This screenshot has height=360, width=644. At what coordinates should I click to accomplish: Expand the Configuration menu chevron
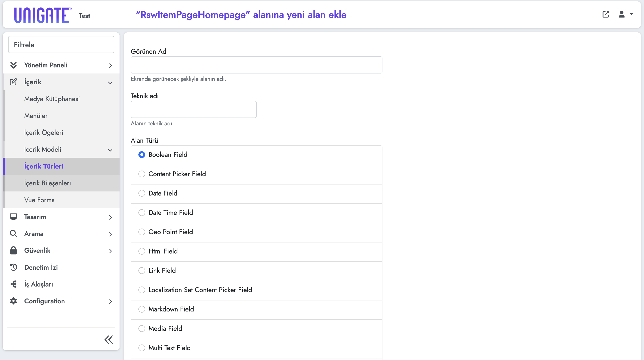coord(110,302)
